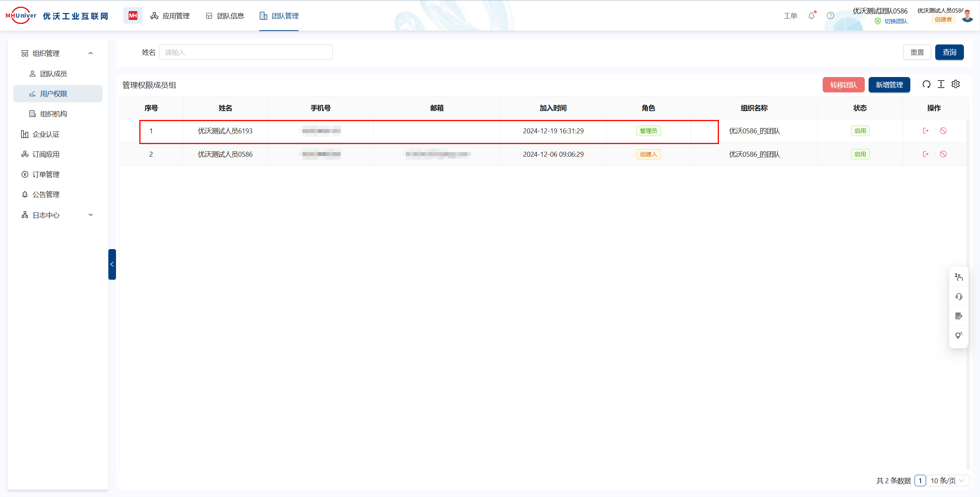Click the table refresh icon
This screenshot has height=497, width=980.
coord(926,84)
